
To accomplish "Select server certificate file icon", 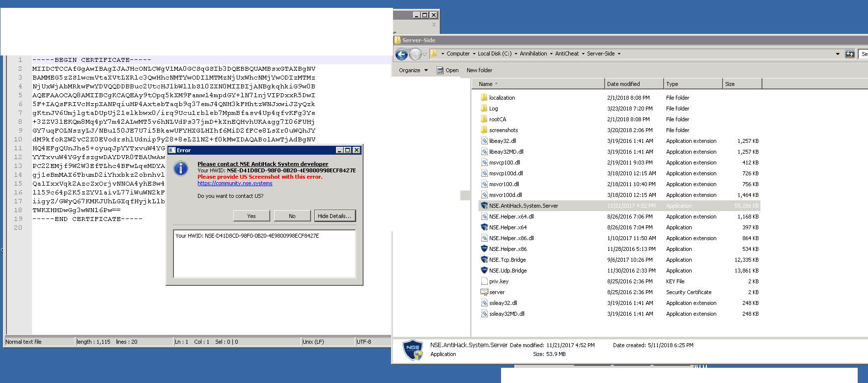I will click(x=484, y=292).
